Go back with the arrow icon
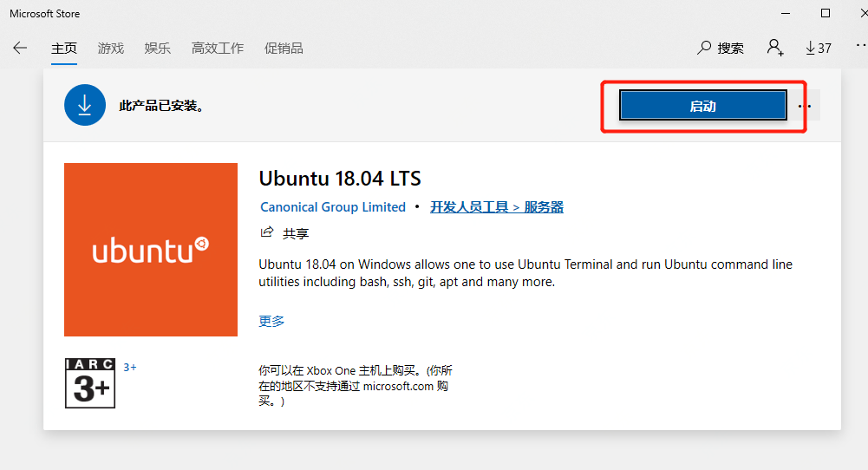 (x=20, y=49)
